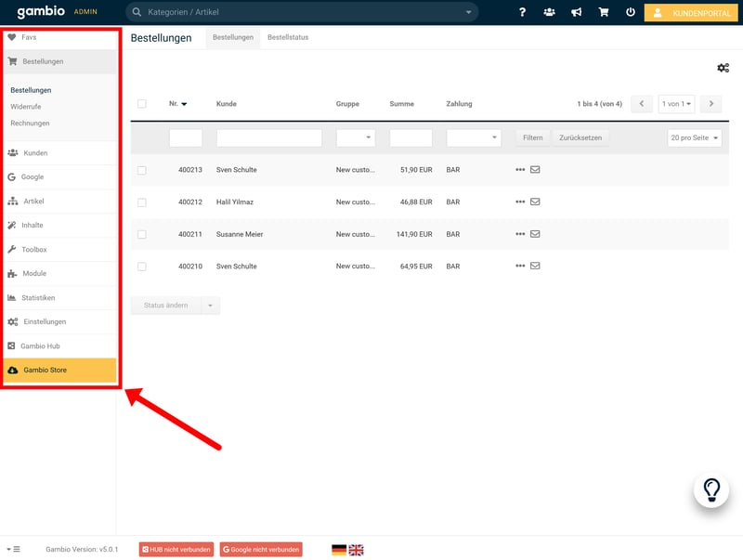This screenshot has height=560, width=743.
Task: Switch to the Bestellstatus tab
Action: 288,38
